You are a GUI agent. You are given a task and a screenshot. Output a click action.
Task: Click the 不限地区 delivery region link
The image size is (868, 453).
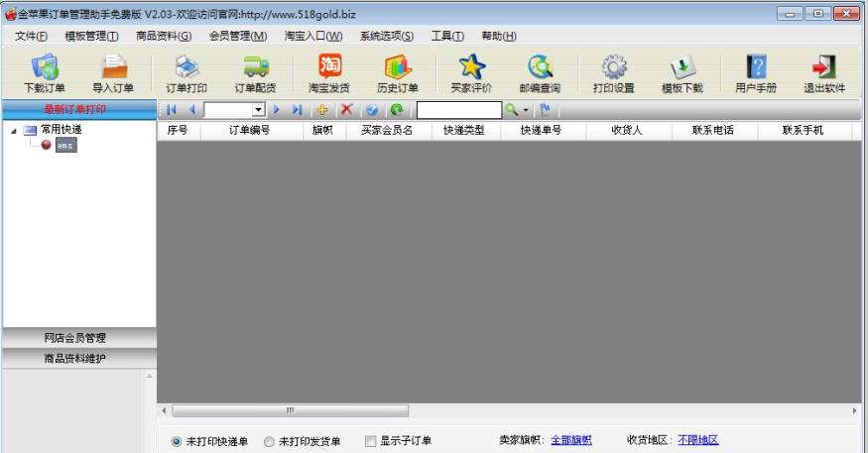(698, 440)
